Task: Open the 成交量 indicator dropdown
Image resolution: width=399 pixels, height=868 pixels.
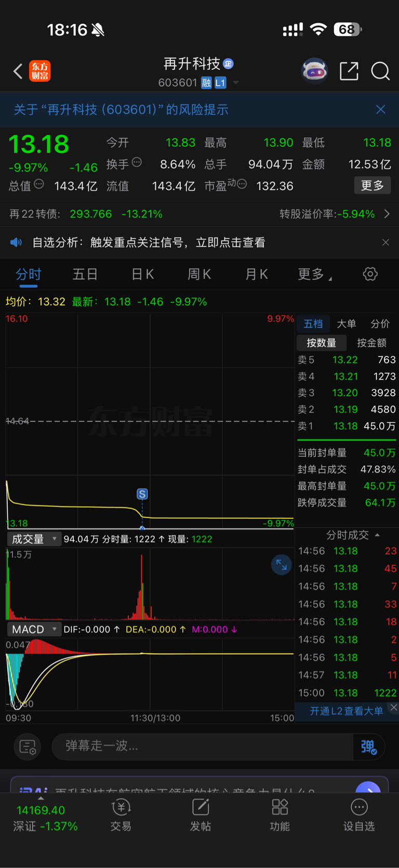Action: 34,539
